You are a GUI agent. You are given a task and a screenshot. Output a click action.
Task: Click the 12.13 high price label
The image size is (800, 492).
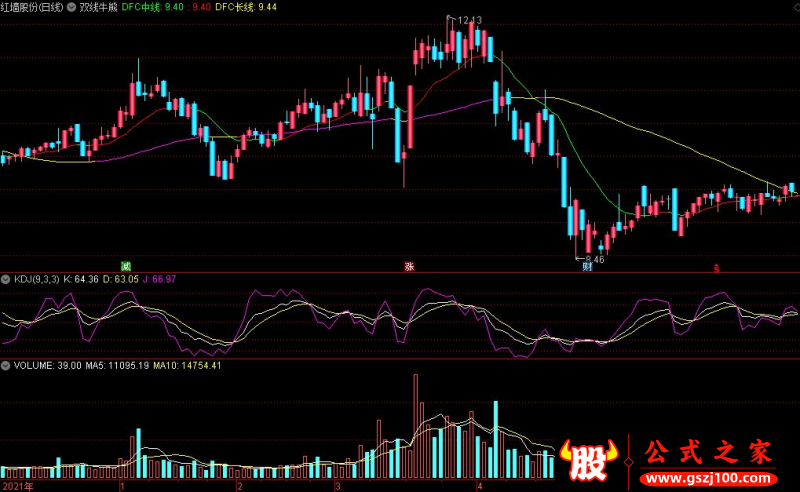click(x=469, y=20)
